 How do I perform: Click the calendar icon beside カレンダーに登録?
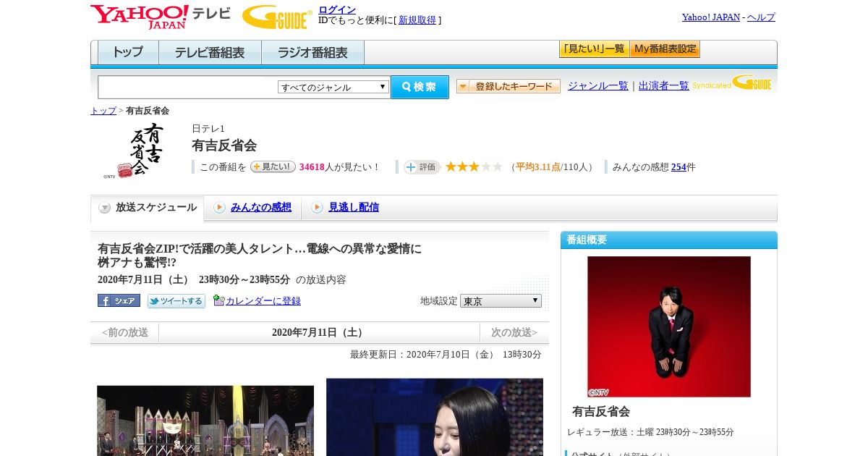[x=219, y=300]
